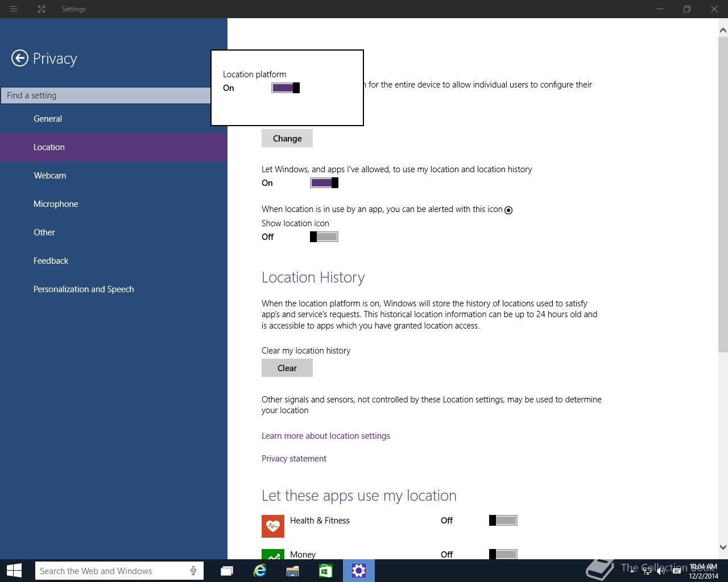The image size is (728, 582).
Task: Click the vertical scrollbar thumb
Action: pyautogui.click(x=723, y=194)
